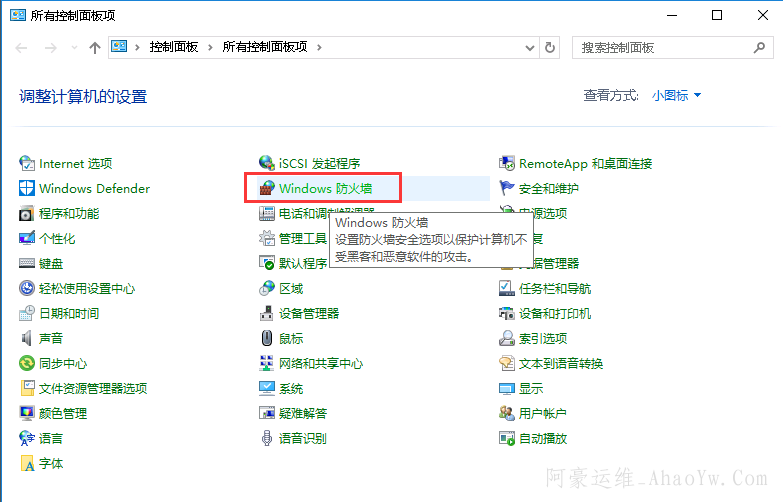
Task: Select the 所有控制面板项 breadcrumb
Action: click(x=265, y=47)
